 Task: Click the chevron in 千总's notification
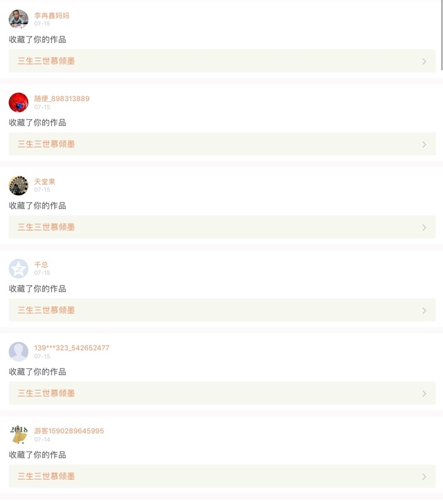(x=424, y=310)
